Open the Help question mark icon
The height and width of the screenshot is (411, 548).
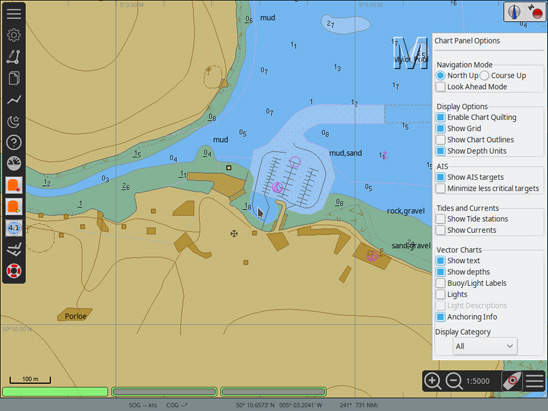click(x=14, y=143)
